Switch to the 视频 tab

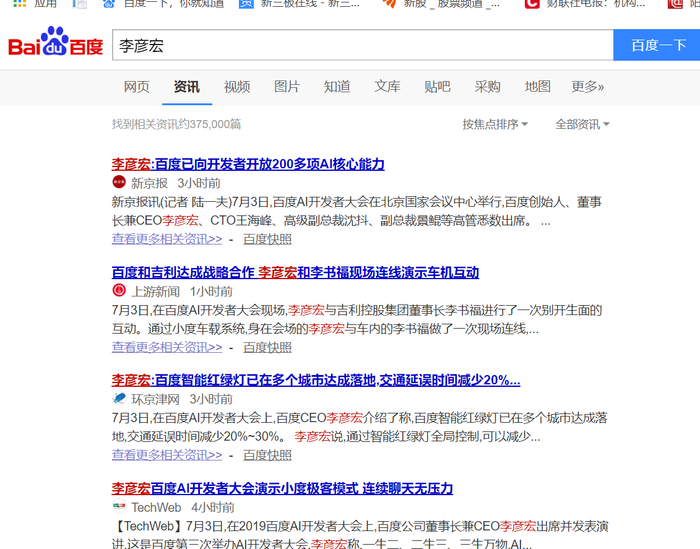pyautogui.click(x=237, y=87)
